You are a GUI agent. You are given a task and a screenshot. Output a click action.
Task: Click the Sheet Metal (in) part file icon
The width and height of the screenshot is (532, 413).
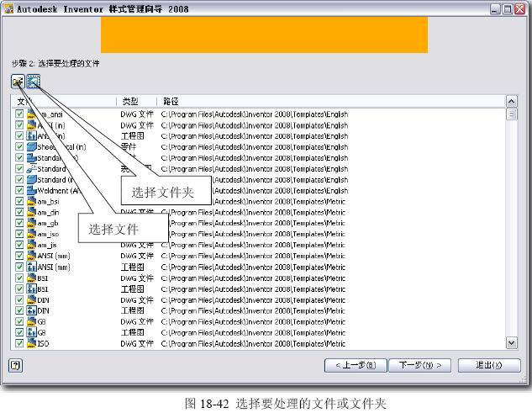[32, 146]
